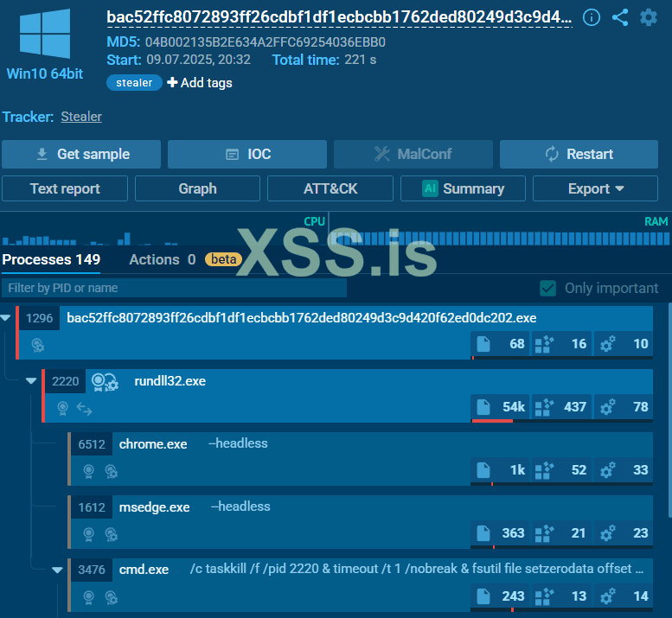Select the chrome.exe process row name
Screen dimensions: 672x618
click(153, 444)
